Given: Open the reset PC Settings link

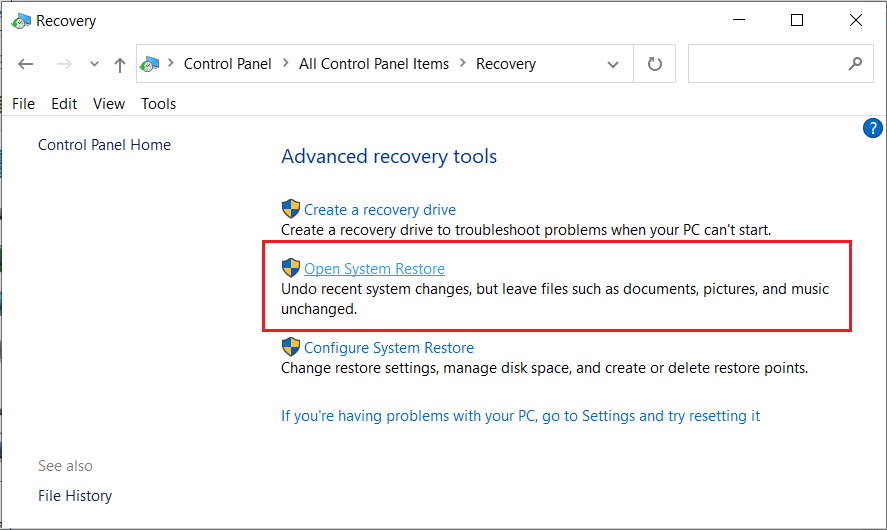Looking at the screenshot, I should 520,415.
